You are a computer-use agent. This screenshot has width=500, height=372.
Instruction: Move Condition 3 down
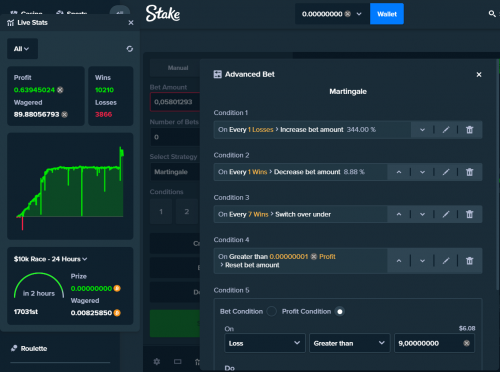pos(422,214)
